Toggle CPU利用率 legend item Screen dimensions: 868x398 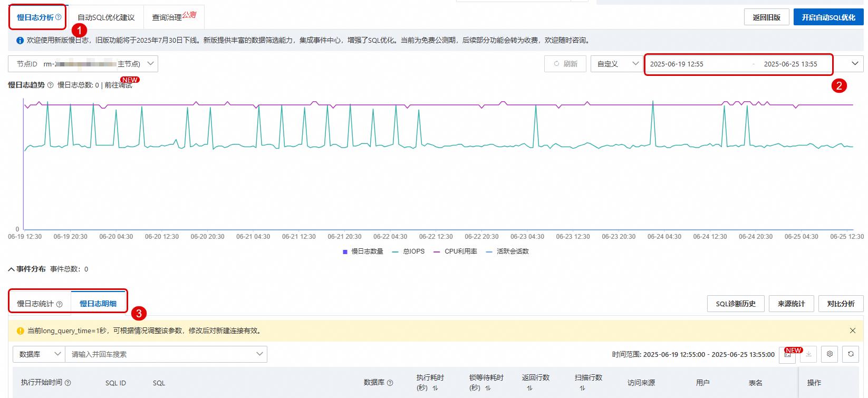[456, 251]
